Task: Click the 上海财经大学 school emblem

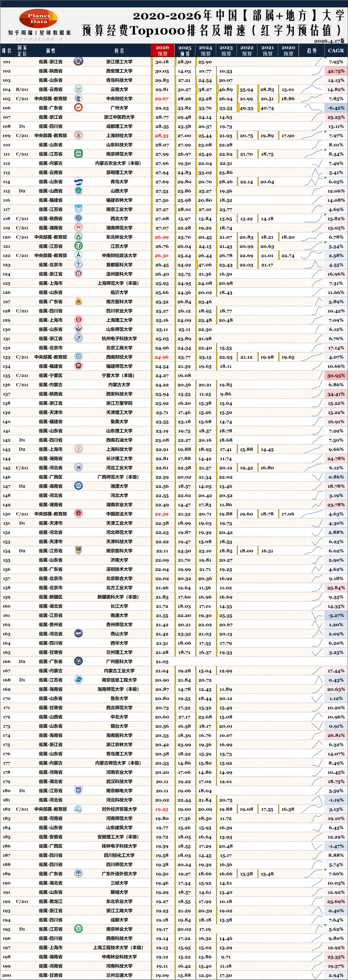Action: coord(78,135)
